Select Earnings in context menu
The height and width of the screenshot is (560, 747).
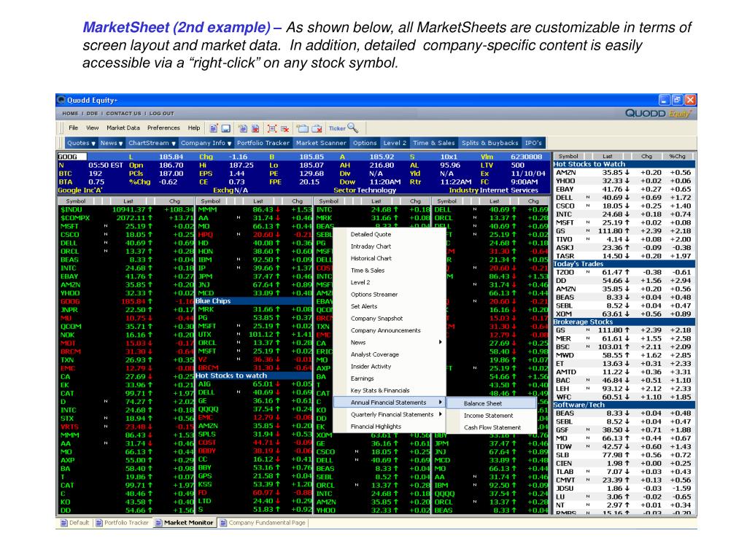point(362,378)
